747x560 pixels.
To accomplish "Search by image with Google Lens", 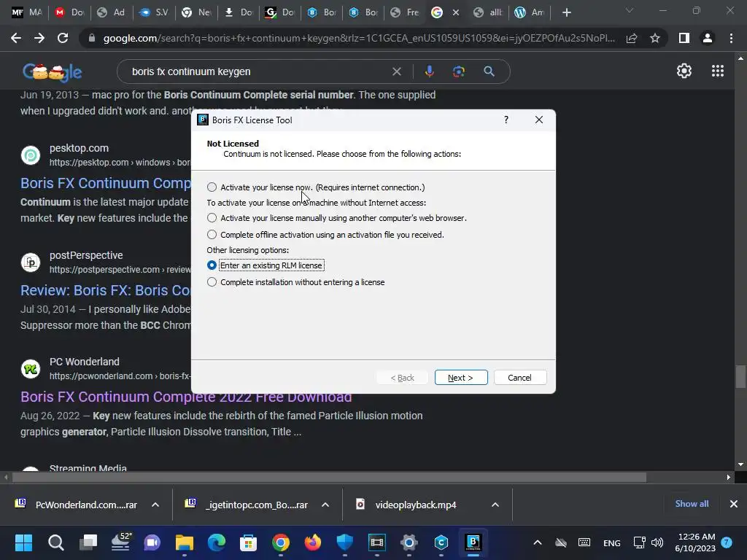I will (459, 71).
